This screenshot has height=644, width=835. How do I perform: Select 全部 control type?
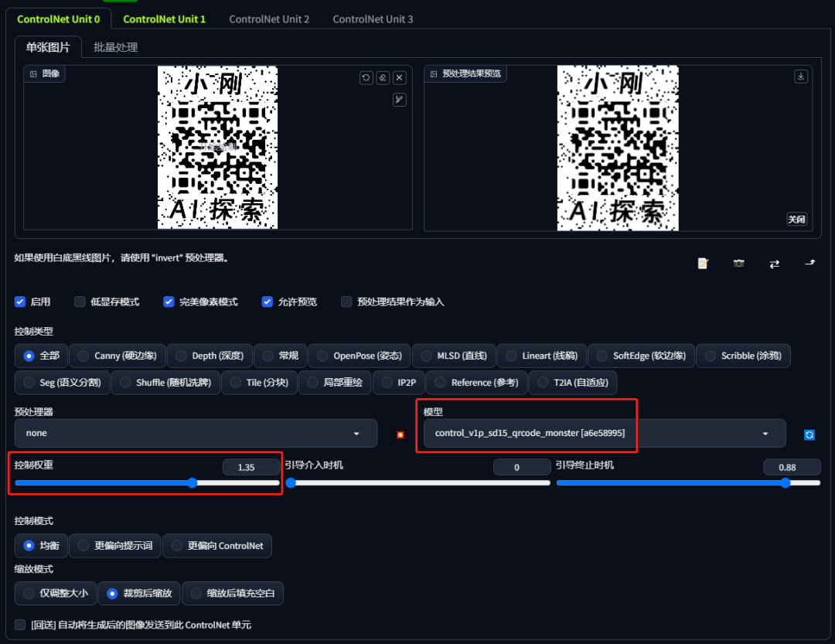[41, 356]
